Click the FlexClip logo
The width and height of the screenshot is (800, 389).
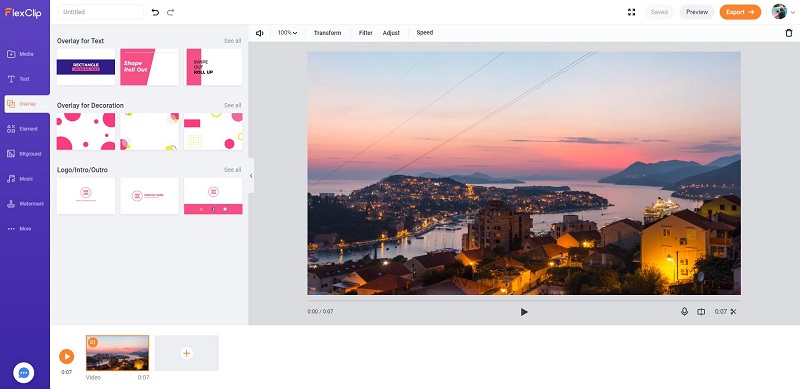23,12
